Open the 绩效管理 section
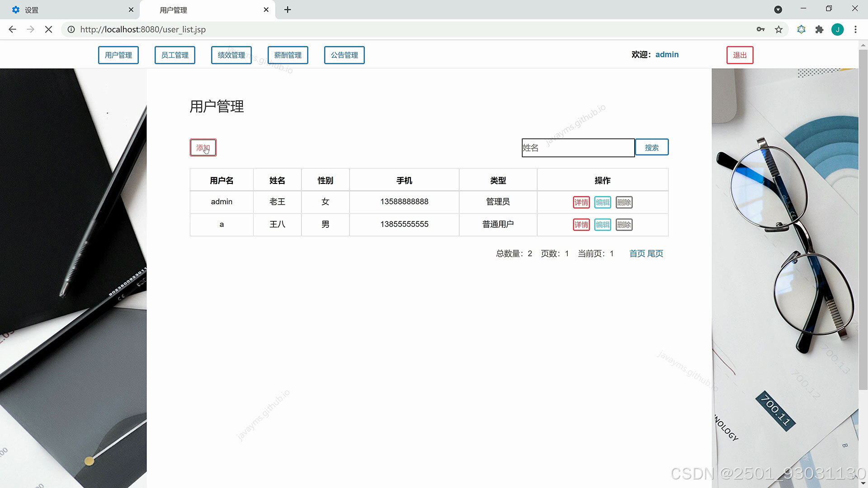 [231, 55]
